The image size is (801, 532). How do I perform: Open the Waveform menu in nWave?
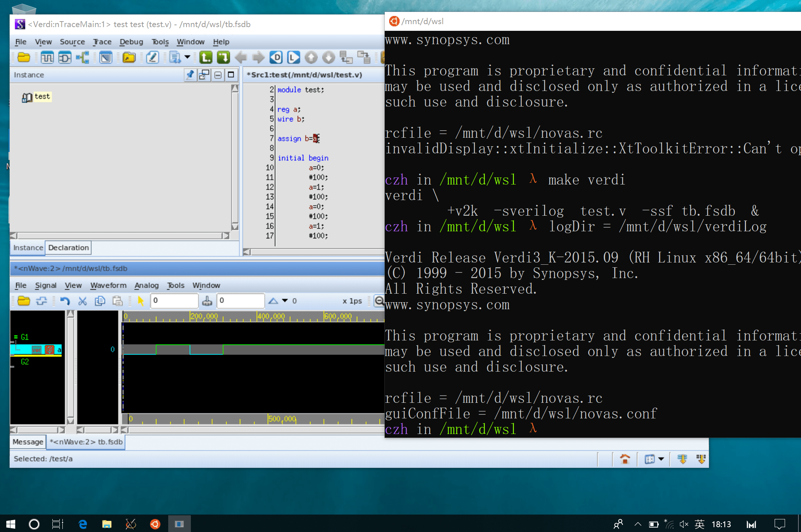coord(108,285)
